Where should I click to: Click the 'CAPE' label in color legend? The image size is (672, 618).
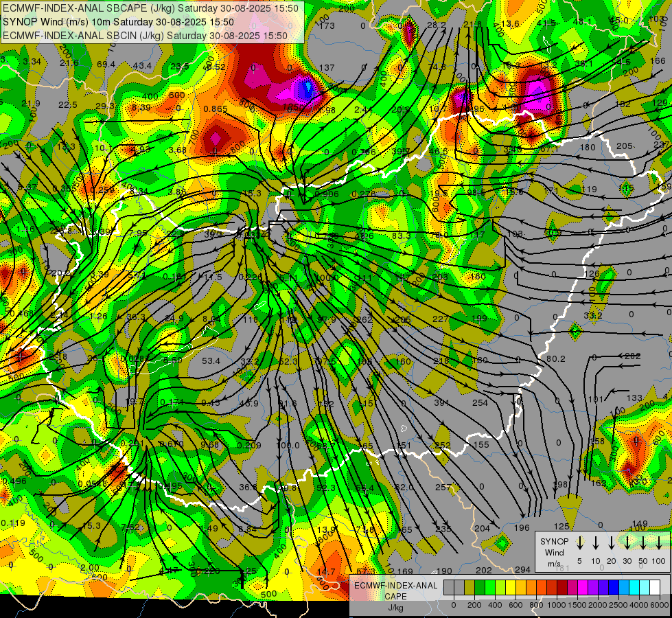395,597
